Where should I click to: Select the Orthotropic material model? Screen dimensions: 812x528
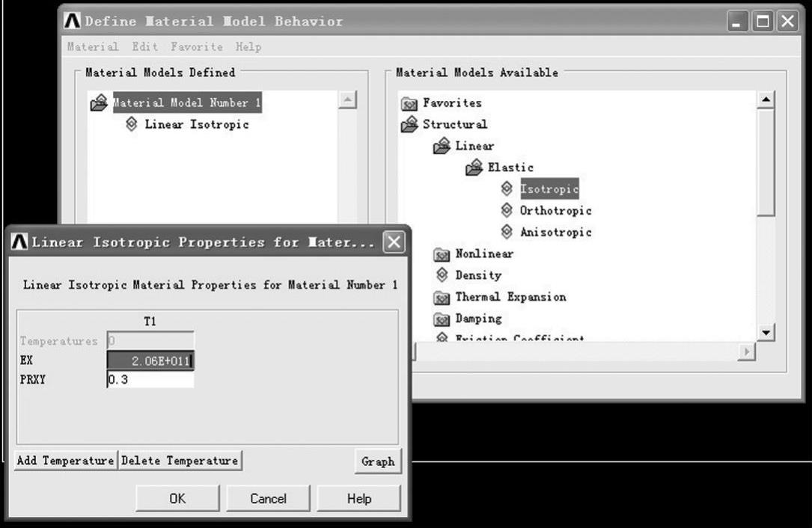tap(555, 211)
